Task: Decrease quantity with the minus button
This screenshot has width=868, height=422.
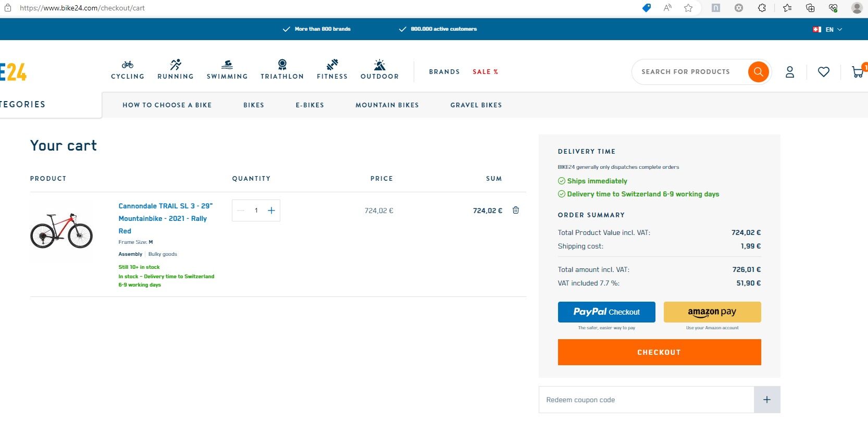Action: 241,210
